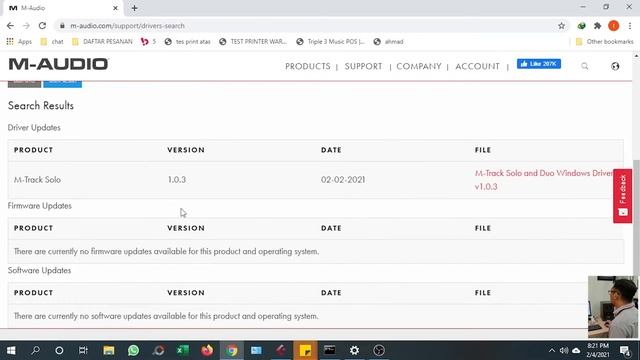This screenshot has height=360, width=640.
Task: Open a new browser tab
Action: point(134,8)
